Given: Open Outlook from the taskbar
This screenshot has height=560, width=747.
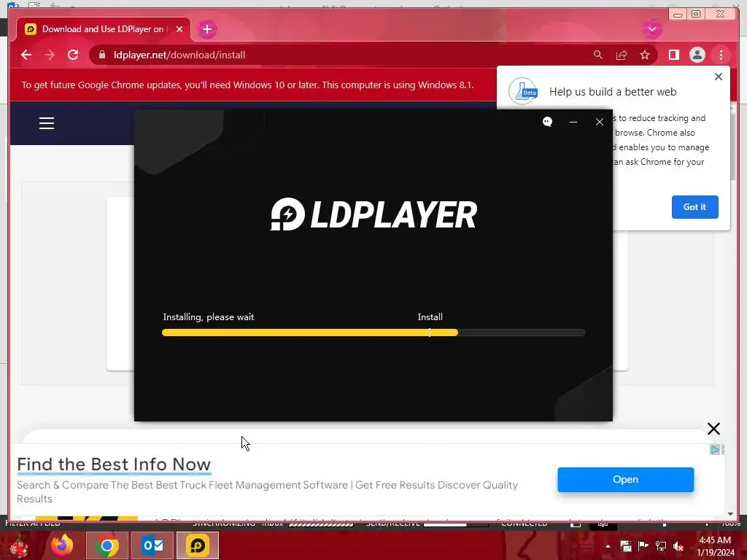Looking at the screenshot, I should click(152, 545).
